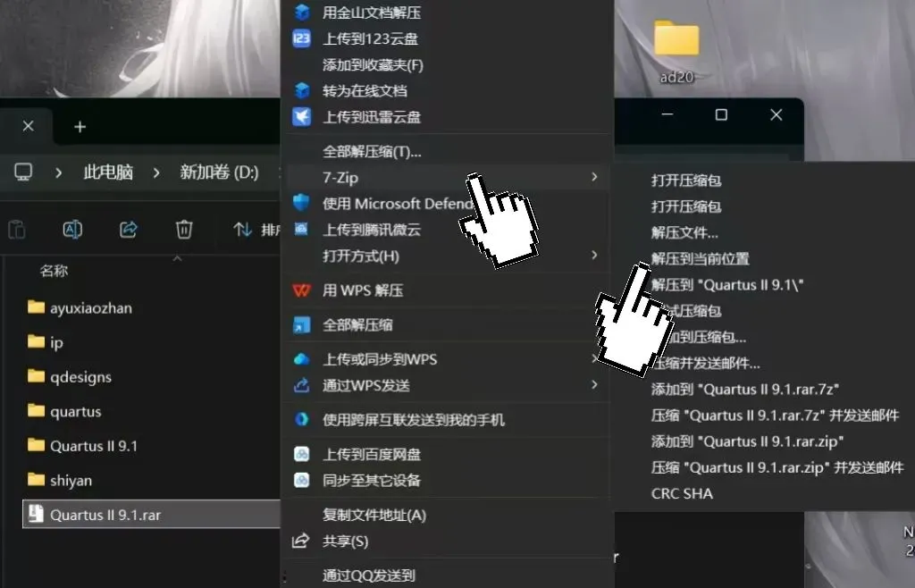This screenshot has height=588, width=915.
Task: Select 解压到 "Quartus II 9.1\" option
Action: click(x=727, y=285)
